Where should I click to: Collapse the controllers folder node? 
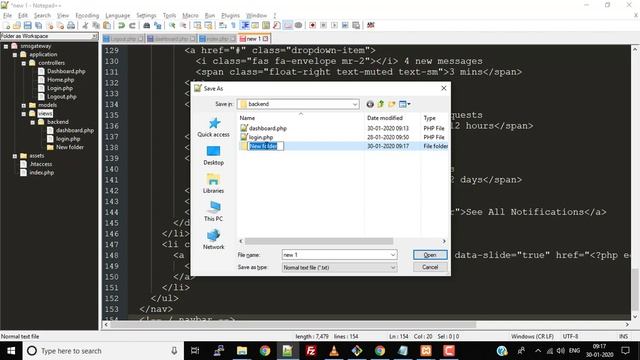(24, 63)
